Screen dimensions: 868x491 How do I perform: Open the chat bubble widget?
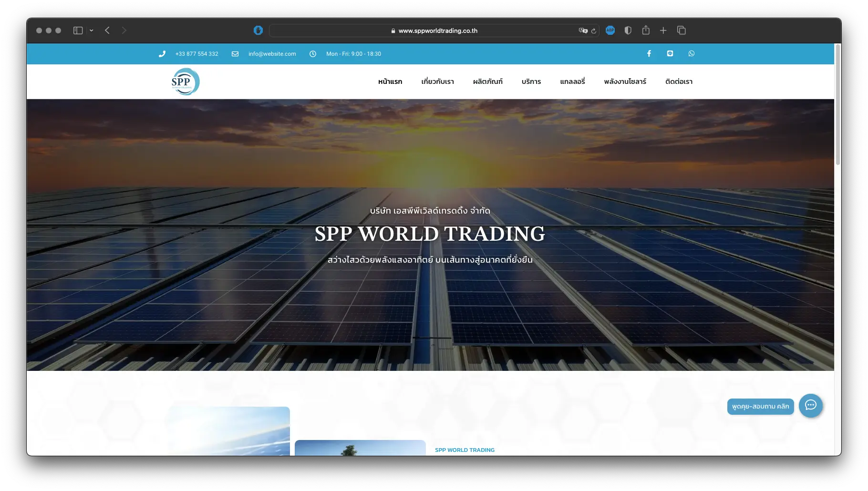(810, 406)
